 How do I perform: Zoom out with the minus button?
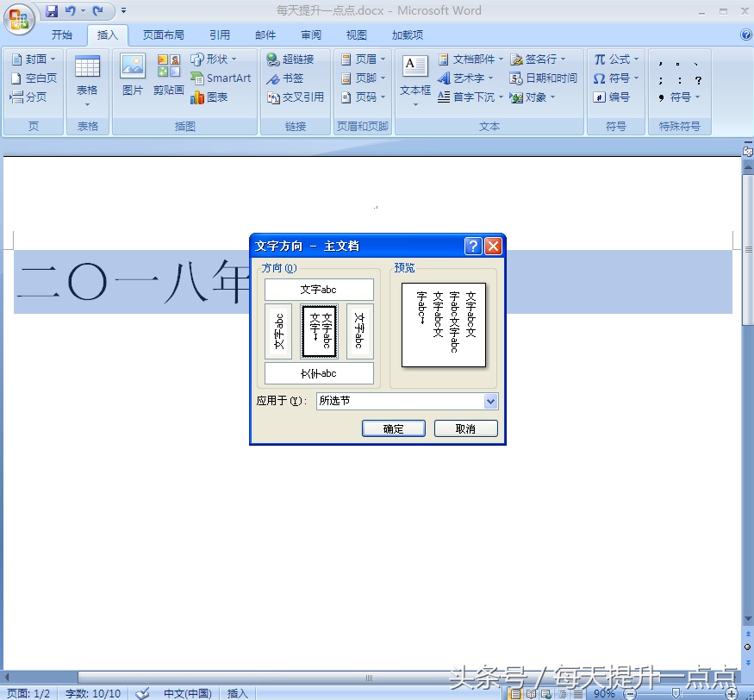629,693
